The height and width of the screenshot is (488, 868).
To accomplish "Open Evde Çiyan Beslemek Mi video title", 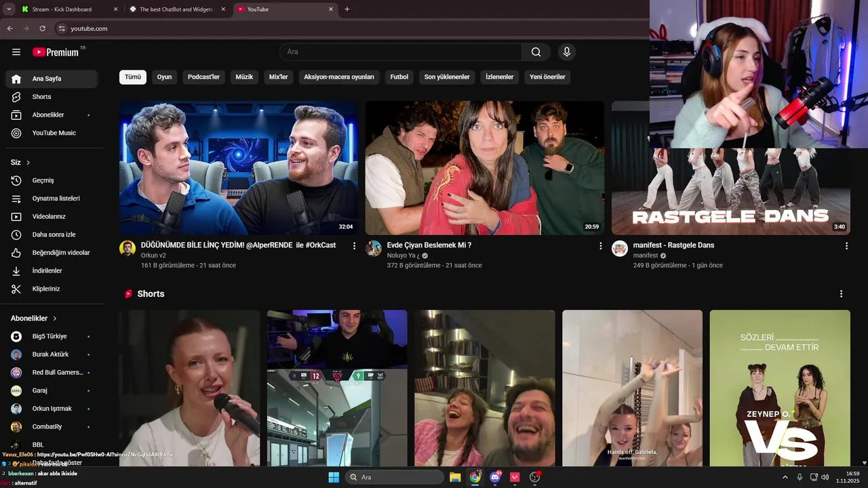I will pyautogui.click(x=429, y=245).
